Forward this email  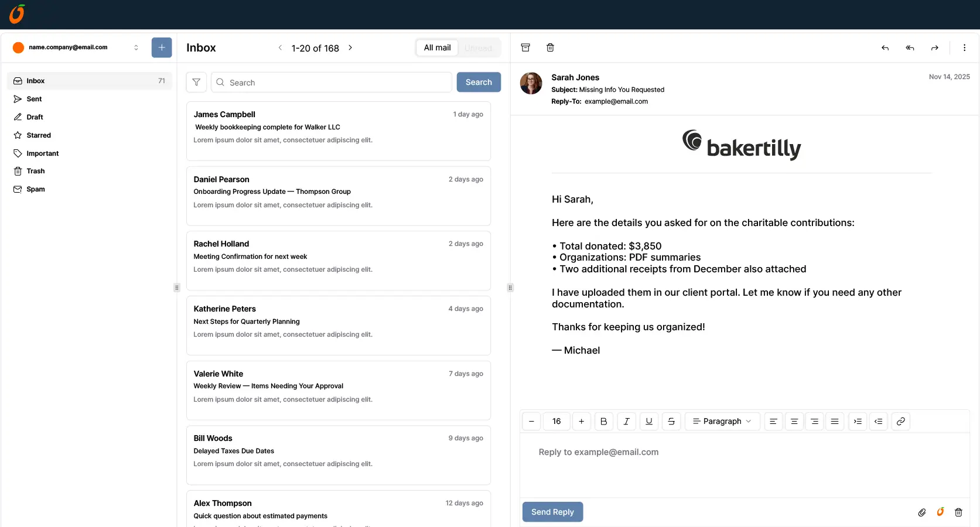(935, 48)
